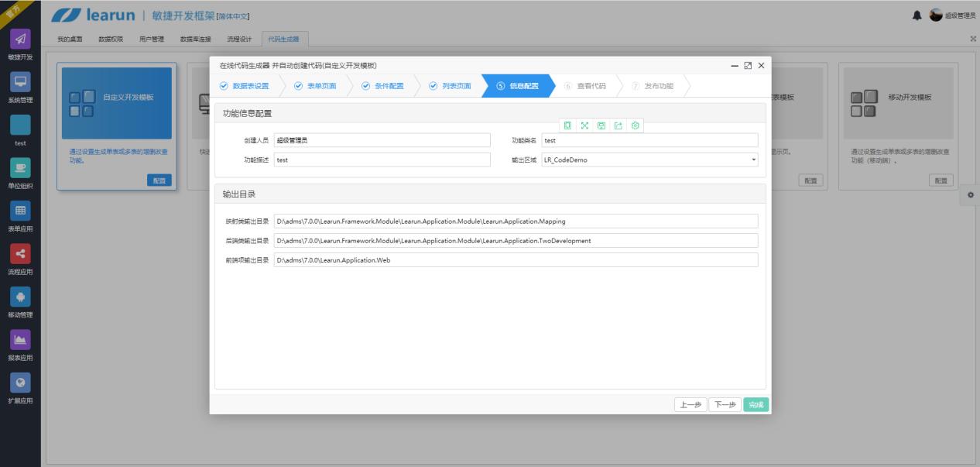This screenshot has width=980, height=467.
Task: Open the 输出区域 LR_CodeDemo dropdown
Action: pyautogui.click(x=649, y=160)
